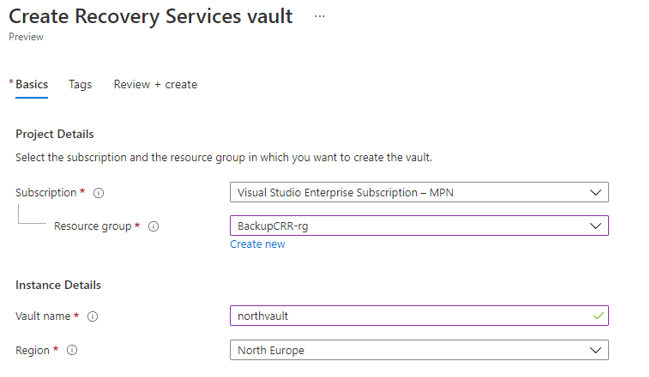Switch to the Tags tab
Image resolution: width=649 pixels, height=377 pixels.
coord(80,84)
